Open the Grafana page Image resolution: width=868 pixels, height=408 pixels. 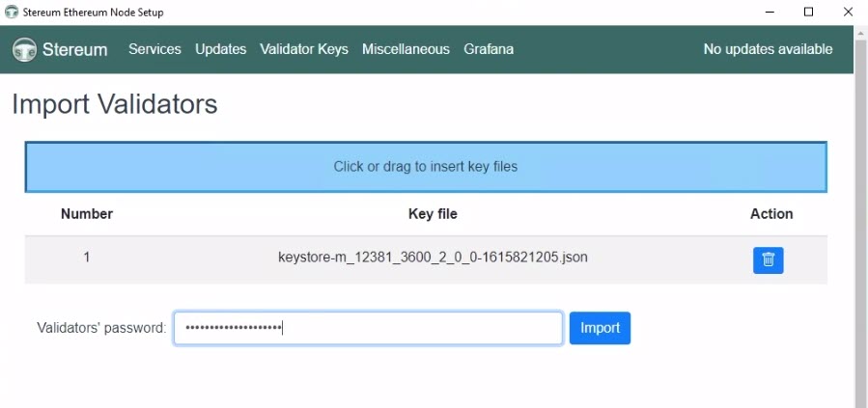click(x=489, y=49)
